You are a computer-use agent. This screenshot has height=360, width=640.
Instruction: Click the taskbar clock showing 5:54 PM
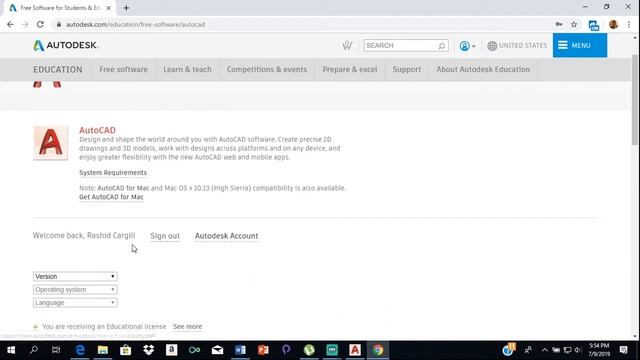click(x=599, y=350)
